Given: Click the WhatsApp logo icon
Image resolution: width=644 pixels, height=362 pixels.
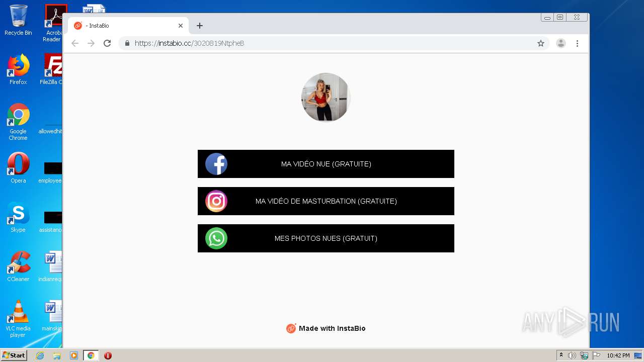Looking at the screenshot, I should click(x=216, y=238).
